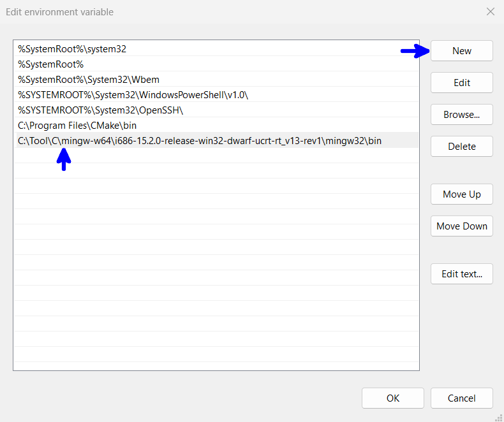Close the Edit environment variable window
The image size is (504, 422).
pyautogui.click(x=491, y=11)
